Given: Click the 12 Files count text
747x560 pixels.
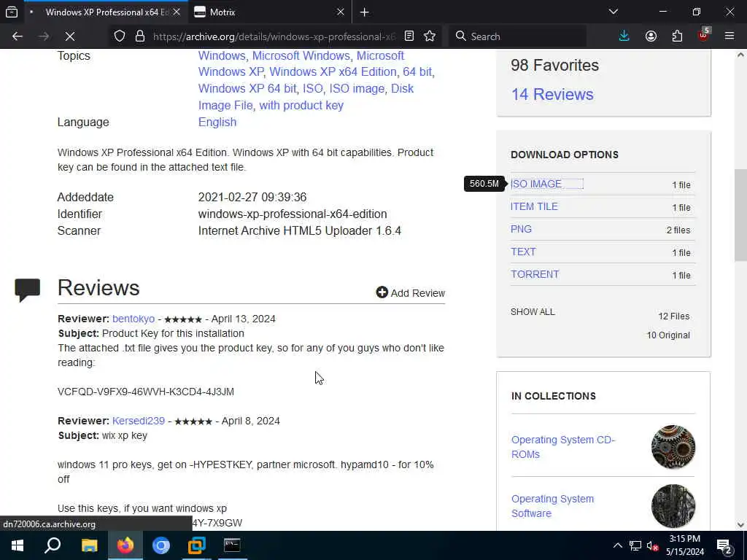Looking at the screenshot, I should point(673,316).
